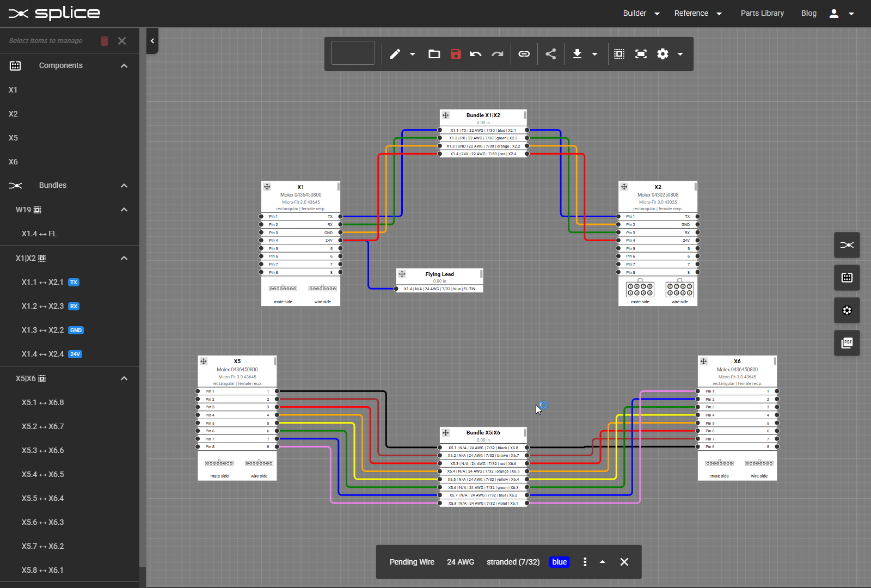Click the PDF export side button
The height and width of the screenshot is (588, 871).
[x=847, y=343]
